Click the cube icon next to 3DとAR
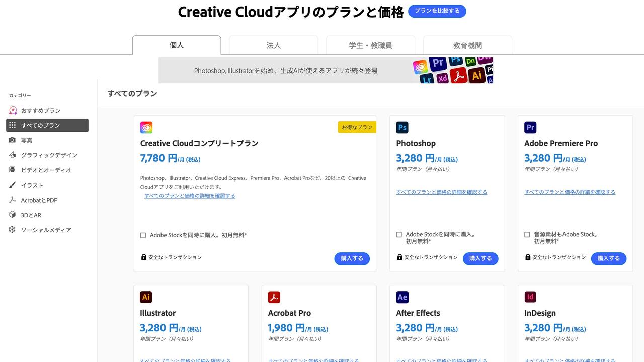Viewport: 644px width, 362px height. (x=12, y=215)
